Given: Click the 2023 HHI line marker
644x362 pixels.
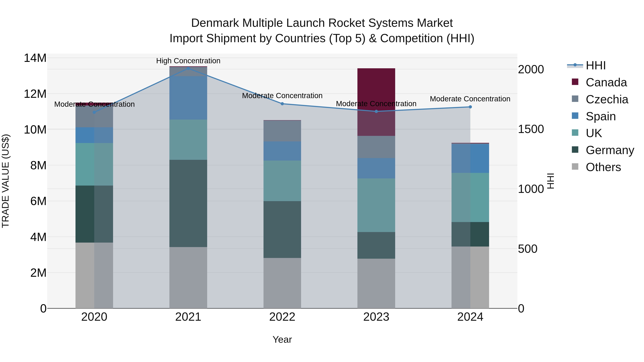Looking at the screenshot, I should pos(376,111).
